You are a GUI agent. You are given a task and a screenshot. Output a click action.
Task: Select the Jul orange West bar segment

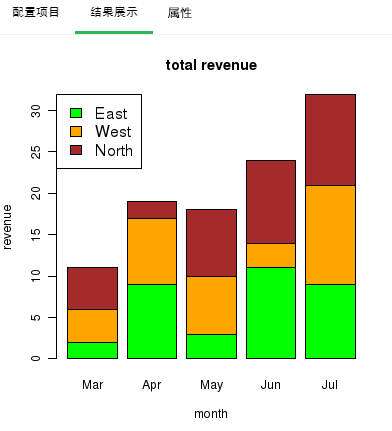click(x=330, y=235)
